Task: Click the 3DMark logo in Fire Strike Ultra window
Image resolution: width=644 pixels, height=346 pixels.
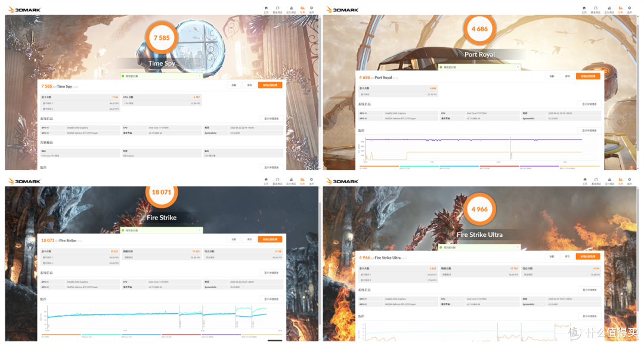Action: [x=342, y=181]
